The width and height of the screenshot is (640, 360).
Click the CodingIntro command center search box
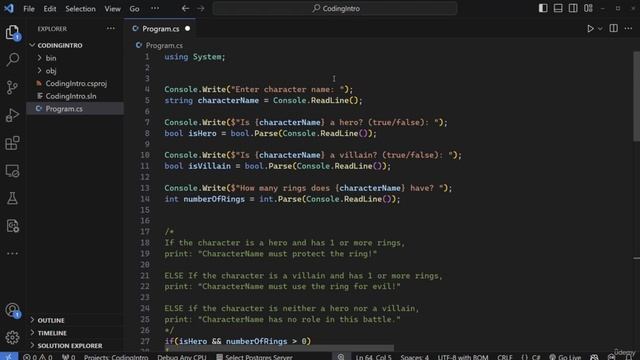(x=335, y=8)
